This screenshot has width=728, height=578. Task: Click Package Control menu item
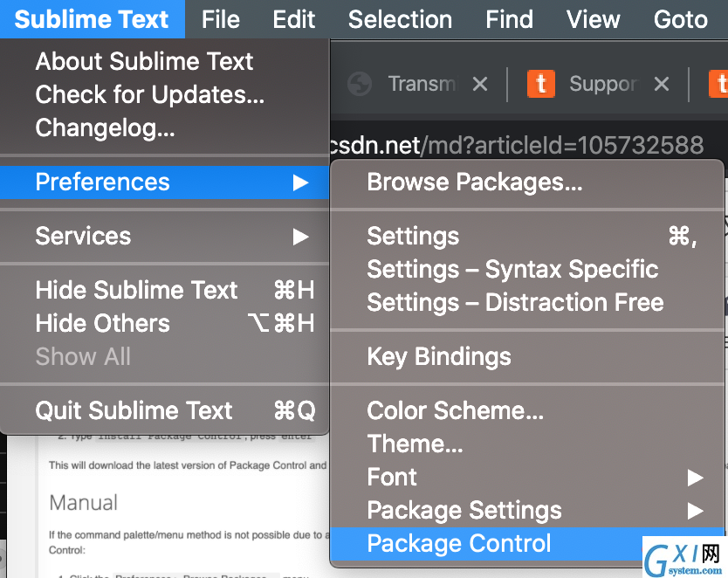(527, 544)
